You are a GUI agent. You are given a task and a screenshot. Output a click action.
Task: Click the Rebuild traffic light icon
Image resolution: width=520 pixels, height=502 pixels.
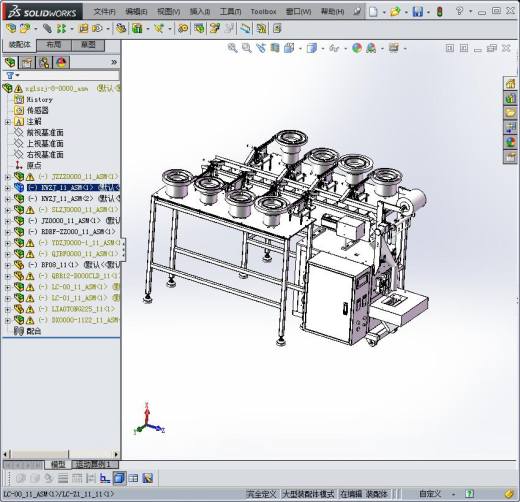pos(440,12)
